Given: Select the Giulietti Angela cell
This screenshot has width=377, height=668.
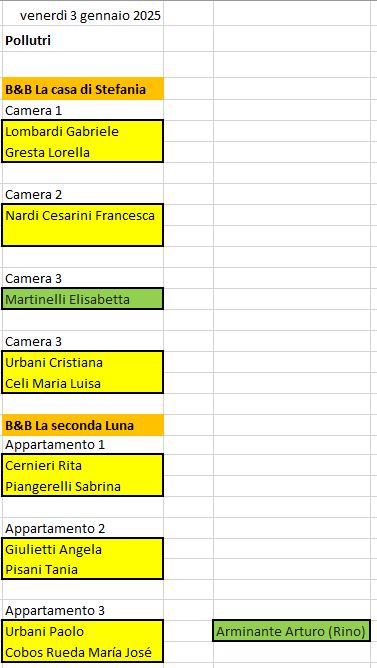Looking at the screenshot, I should (x=82, y=549).
